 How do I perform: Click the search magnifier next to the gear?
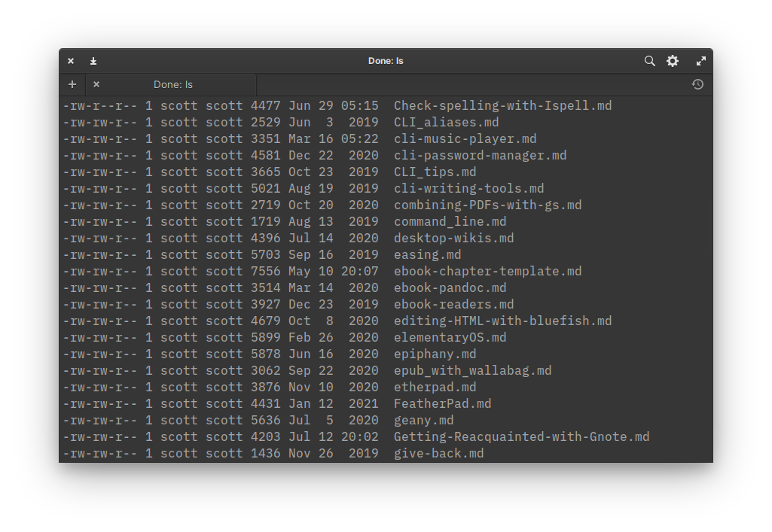(x=649, y=61)
